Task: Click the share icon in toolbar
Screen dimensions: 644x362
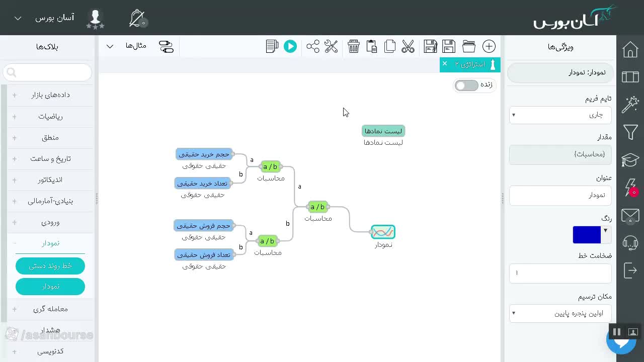Action: (x=313, y=46)
